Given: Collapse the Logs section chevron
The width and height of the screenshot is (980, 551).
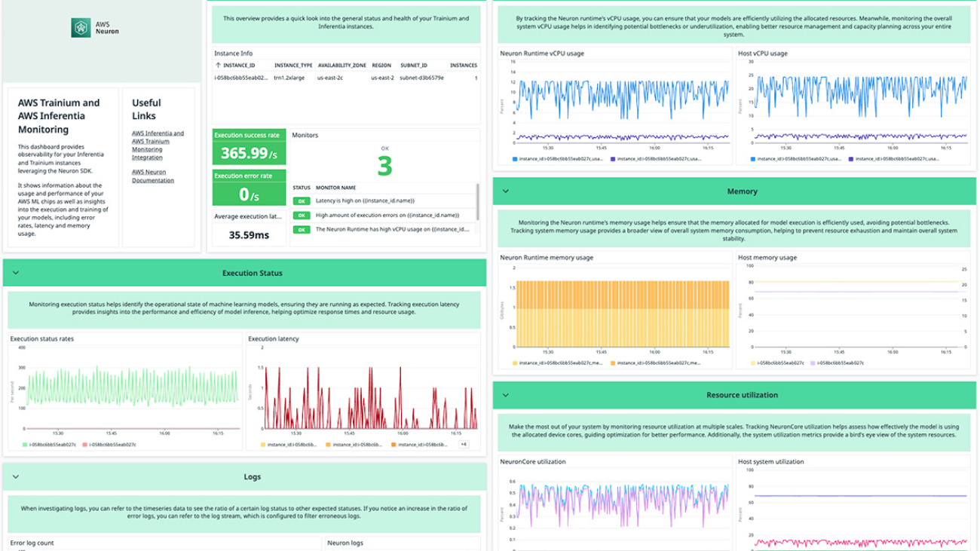Looking at the screenshot, I should point(16,477).
